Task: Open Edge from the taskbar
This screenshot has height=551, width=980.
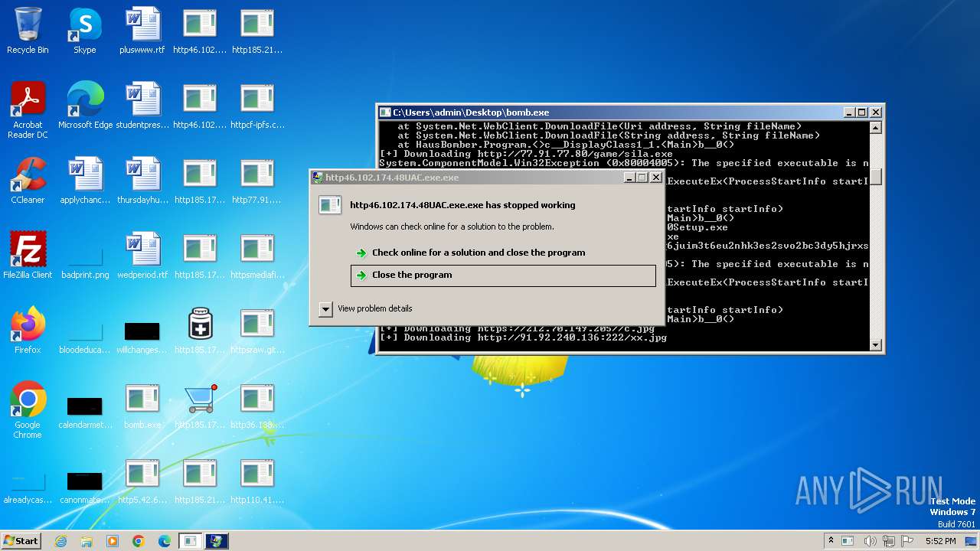Action: point(165,541)
